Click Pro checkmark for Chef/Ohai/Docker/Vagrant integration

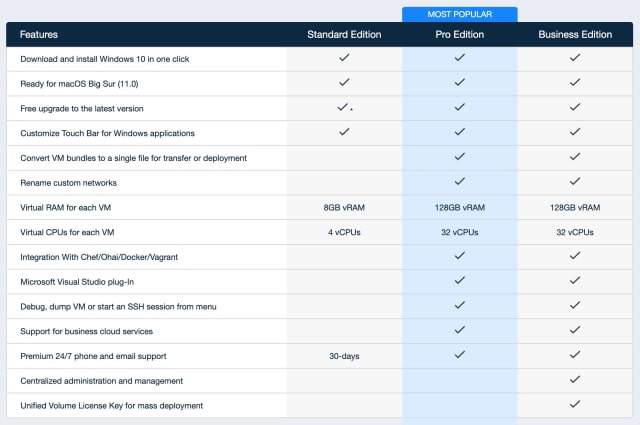click(x=460, y=256)
